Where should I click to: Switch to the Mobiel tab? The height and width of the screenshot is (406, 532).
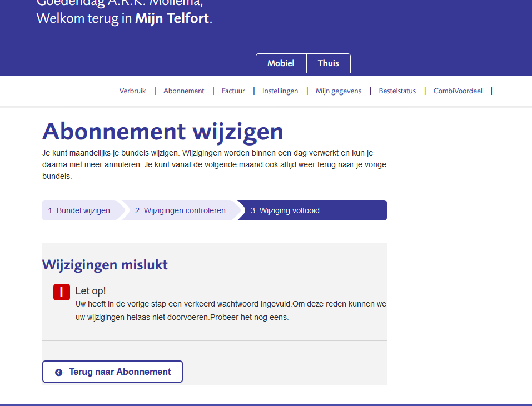281,63
